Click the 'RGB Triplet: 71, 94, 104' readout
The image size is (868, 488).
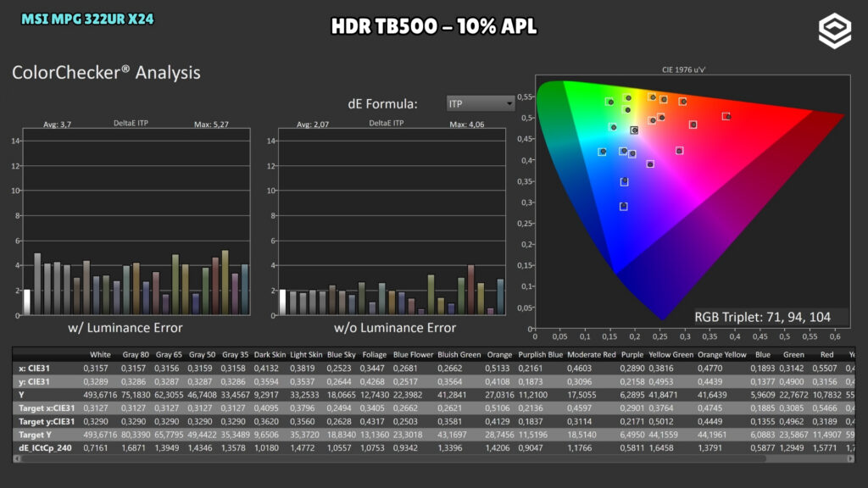point(762,317)
